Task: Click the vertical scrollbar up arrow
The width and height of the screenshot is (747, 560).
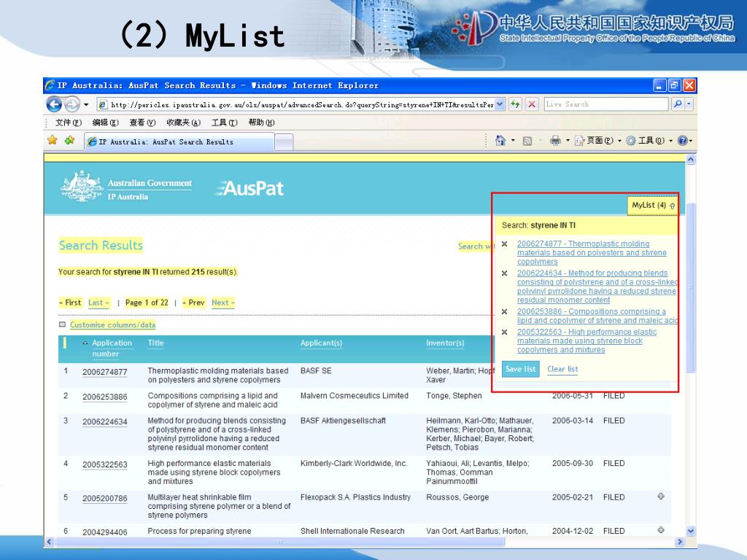Action: click(691, 160)
